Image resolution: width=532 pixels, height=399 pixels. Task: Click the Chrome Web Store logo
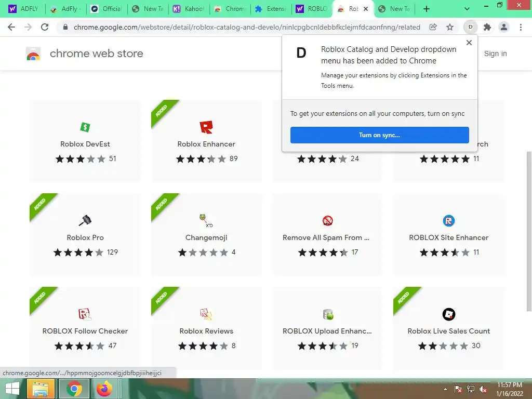pyautogui.click(x=33, y=54)
